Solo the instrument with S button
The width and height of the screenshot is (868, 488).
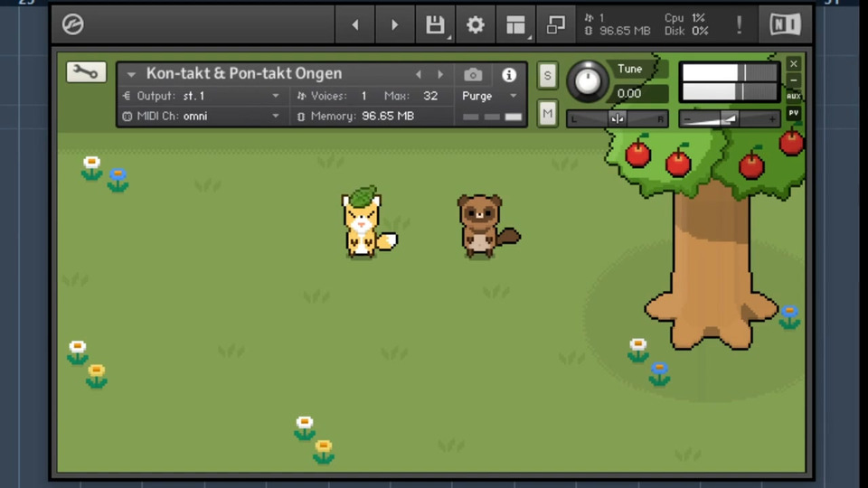pyautogui.click(x=547, y=75)
